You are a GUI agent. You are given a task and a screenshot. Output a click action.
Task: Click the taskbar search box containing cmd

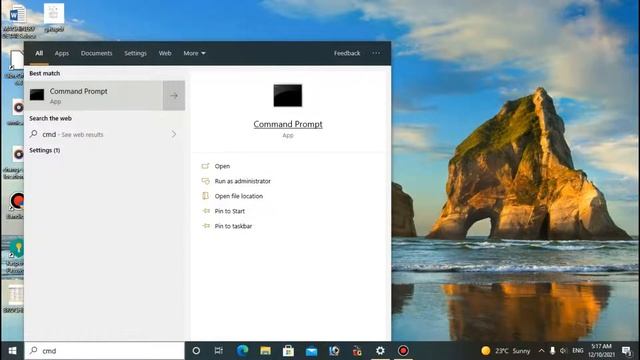(104, 351)
